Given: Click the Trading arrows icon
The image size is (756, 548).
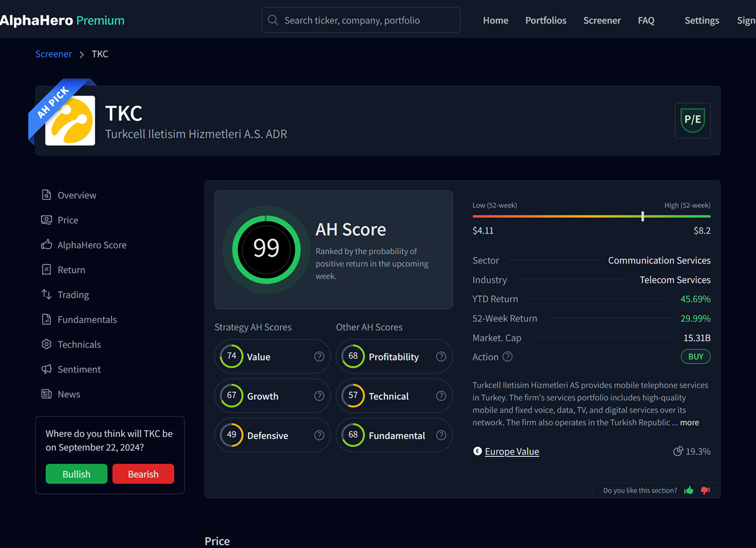Looking at the screenshot, I should pyautogui.click(x=46, y=294).
